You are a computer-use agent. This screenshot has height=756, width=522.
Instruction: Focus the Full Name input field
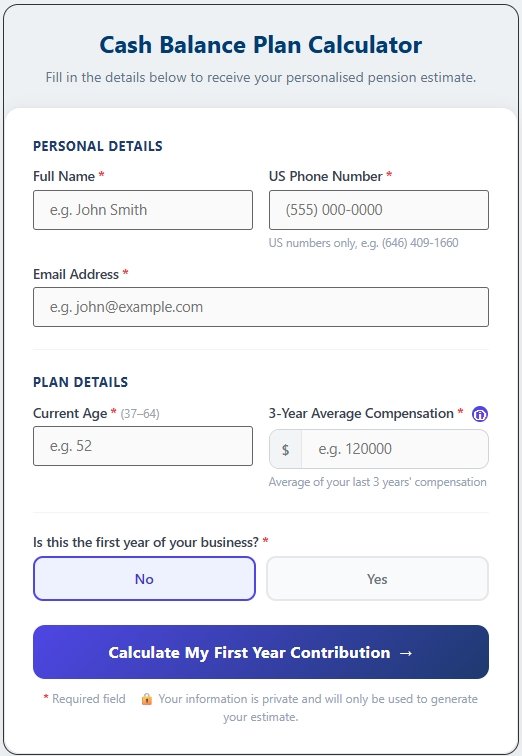(143, 210)
